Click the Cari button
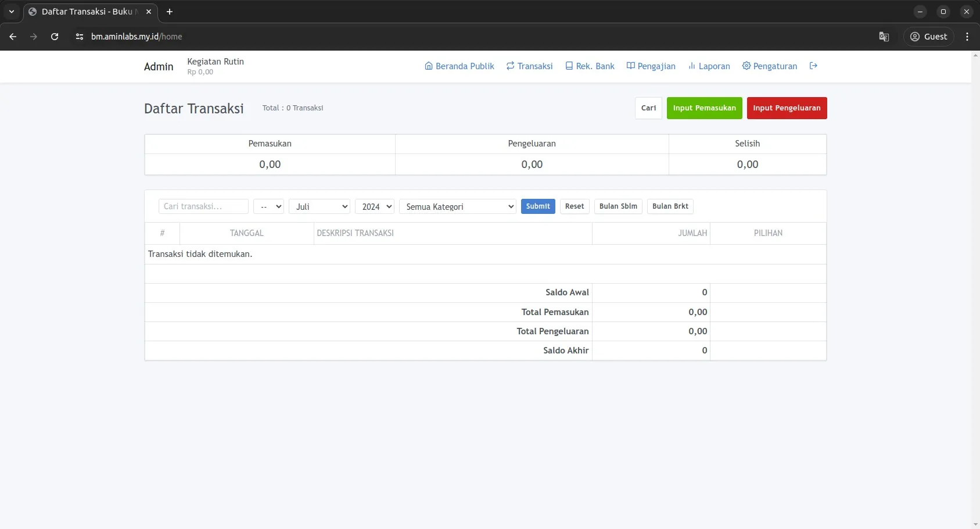Screen dimensions: 980x529 click(x=648, y=108)
